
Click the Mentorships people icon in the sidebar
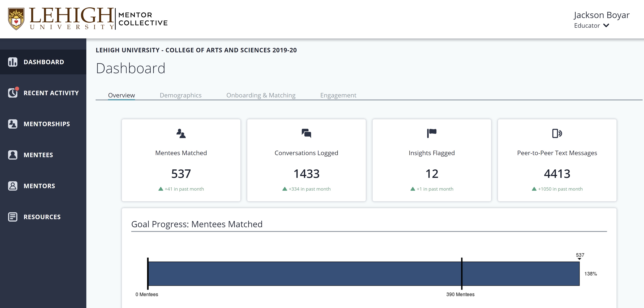tap(13, 124)
